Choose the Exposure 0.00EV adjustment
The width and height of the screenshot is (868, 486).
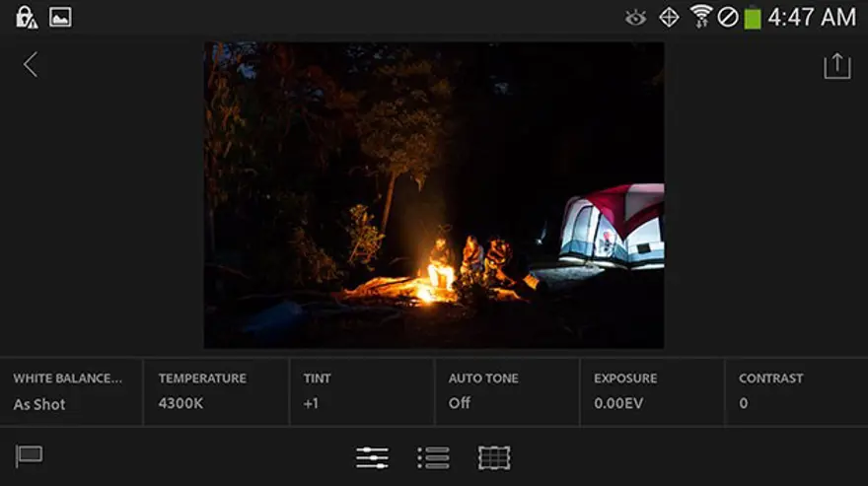(x=651, y=391)
